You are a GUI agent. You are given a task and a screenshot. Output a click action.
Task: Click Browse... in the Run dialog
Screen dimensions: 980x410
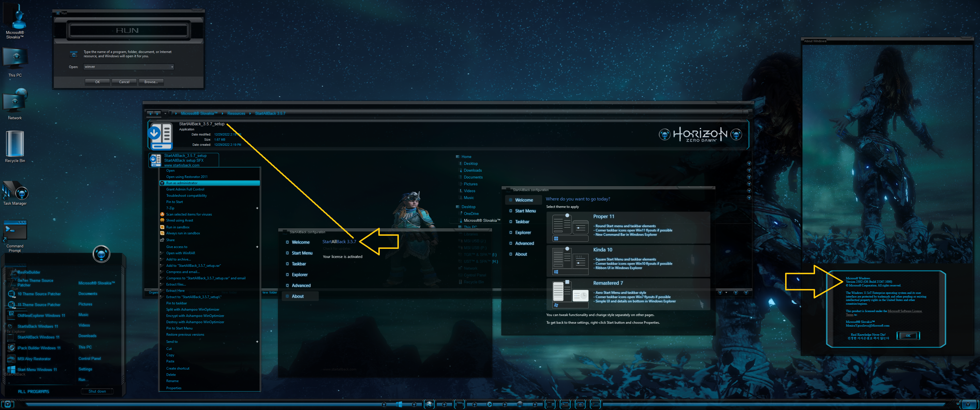(x=151, y=82)
